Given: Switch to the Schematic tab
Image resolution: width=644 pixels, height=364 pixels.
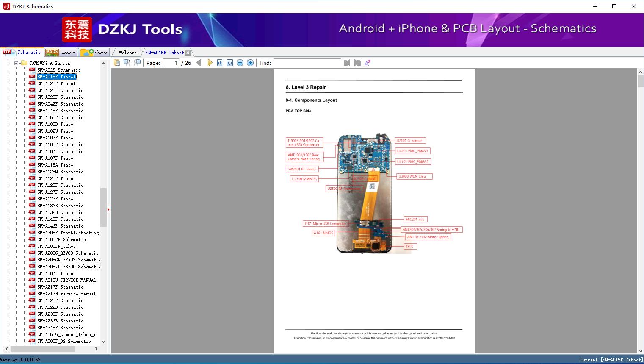Looking at the screenshot, I should coord(22,52).
